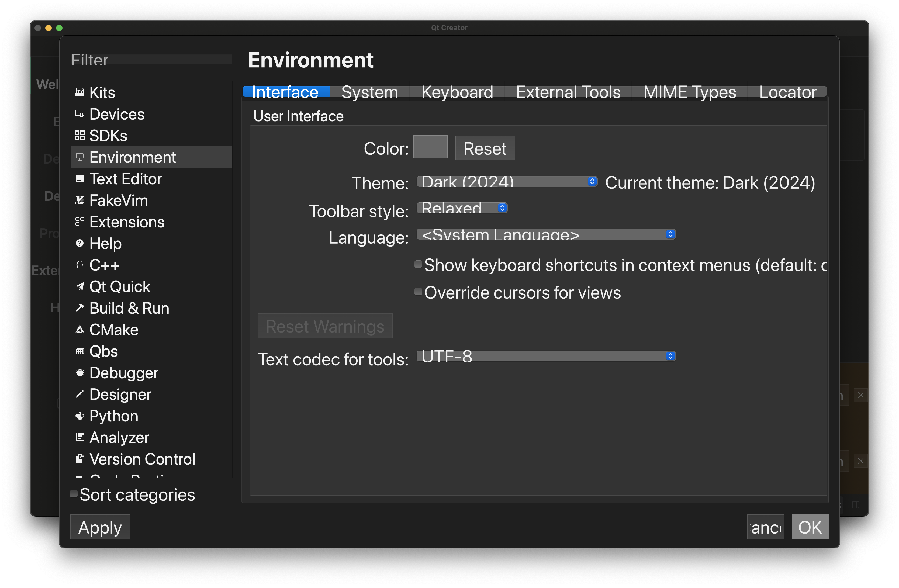Image resolution: width=899 pixels, height=588 pixels.
Task: Select the Kits category label
Action: click(x=102, y=92)
